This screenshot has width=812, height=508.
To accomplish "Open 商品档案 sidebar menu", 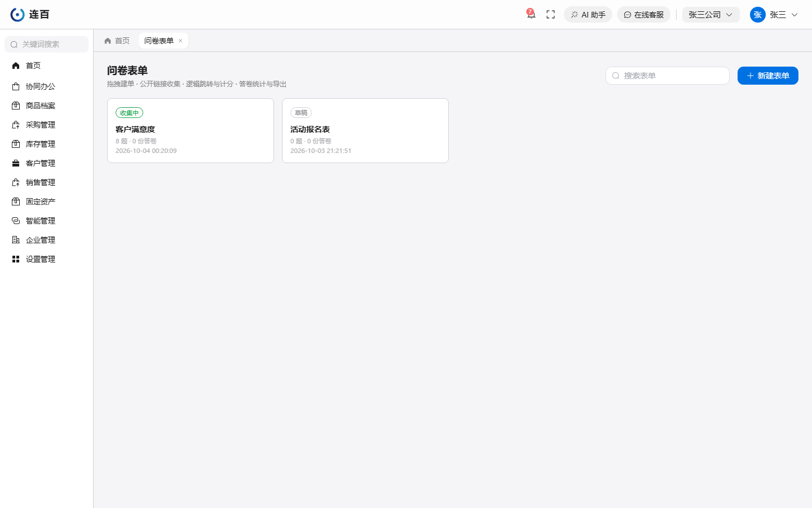I will tap(46, 106).
